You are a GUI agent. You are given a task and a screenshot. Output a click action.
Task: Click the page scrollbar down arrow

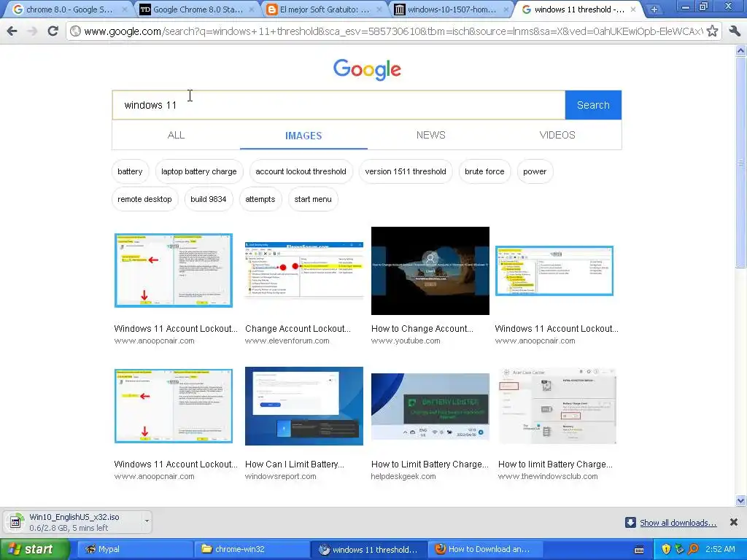coord(741,500)
